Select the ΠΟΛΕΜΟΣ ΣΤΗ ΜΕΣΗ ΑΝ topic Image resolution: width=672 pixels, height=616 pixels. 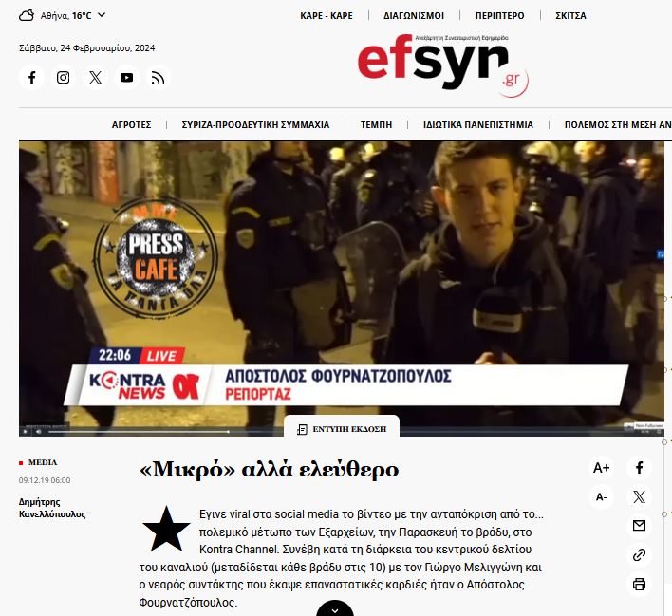click(x=618, y=124)
